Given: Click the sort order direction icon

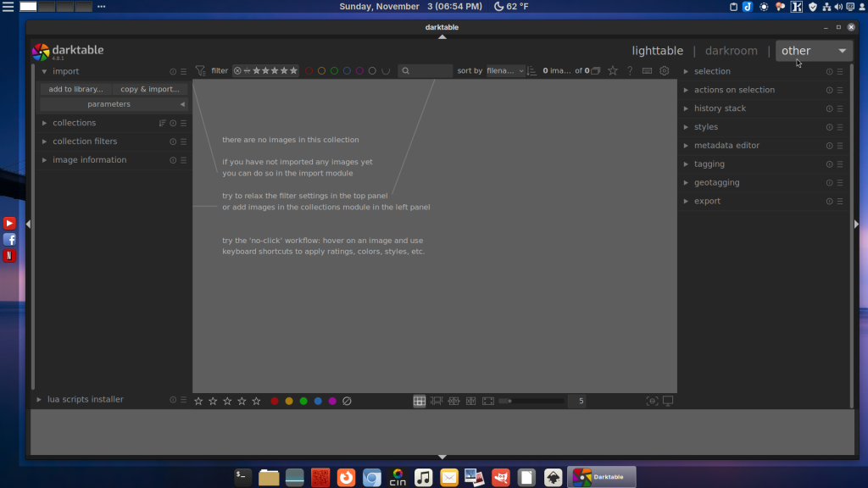Looking at the screenshot, I should click(x=532, y=71).
